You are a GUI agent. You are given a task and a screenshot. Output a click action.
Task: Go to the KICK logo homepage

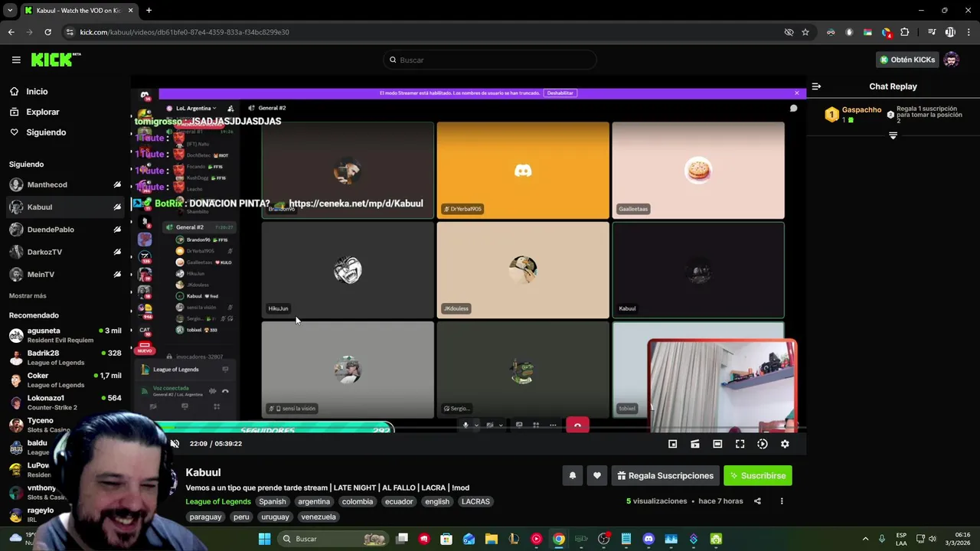[55, 60]
